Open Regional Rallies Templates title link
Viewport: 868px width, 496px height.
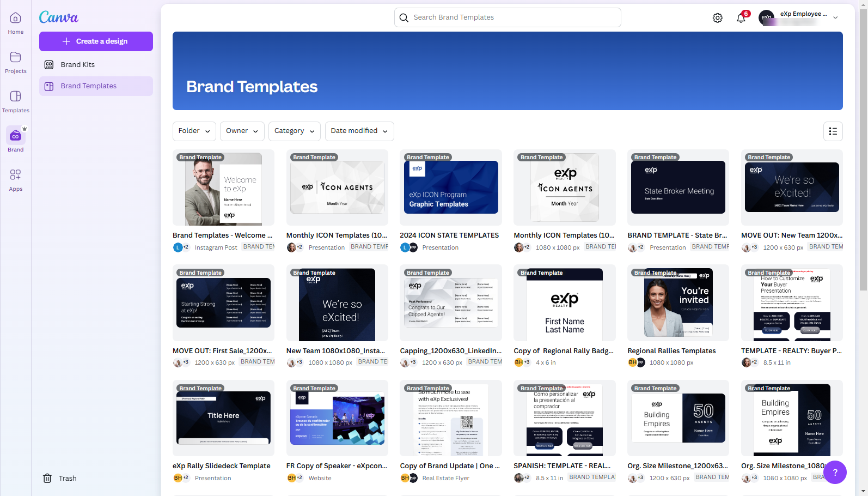671,351
